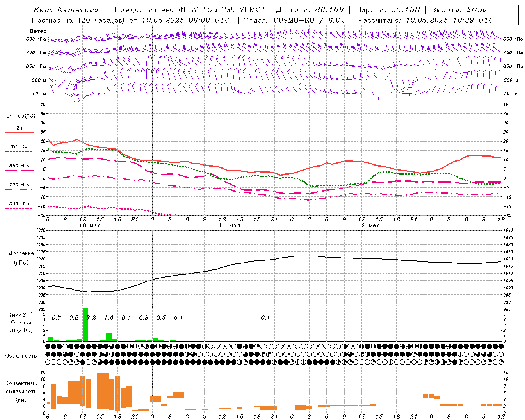
Task: Click the 0.3 precipitation amount value
Action: 144,317
